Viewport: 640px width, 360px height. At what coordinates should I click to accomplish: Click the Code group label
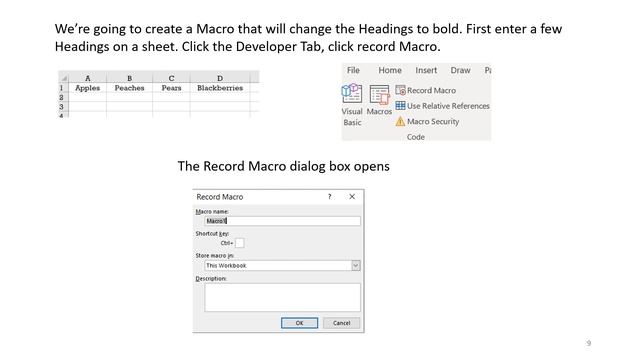[x=416, y=137]
